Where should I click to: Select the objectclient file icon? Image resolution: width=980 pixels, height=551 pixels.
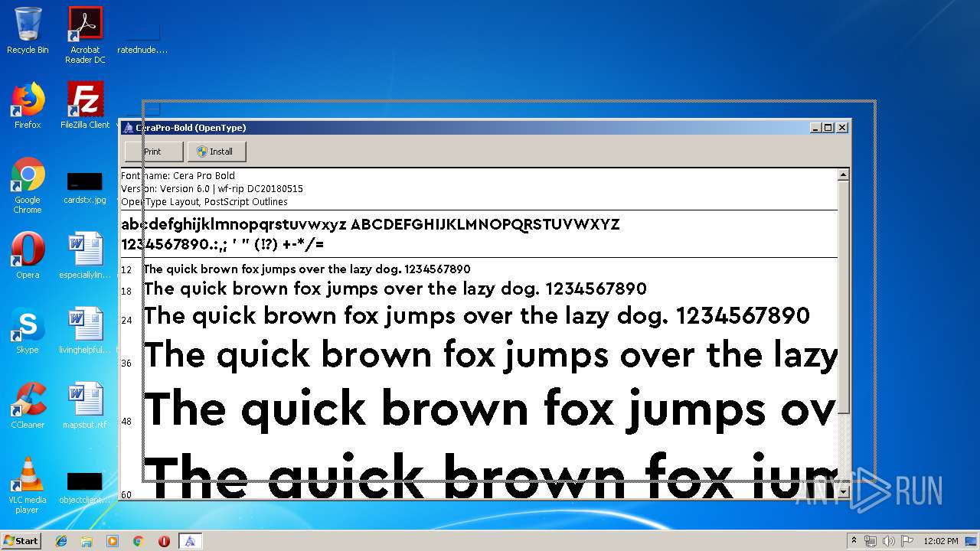coord(85,487)
